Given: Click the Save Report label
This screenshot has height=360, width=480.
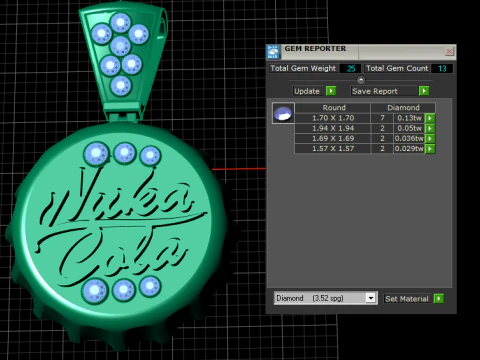Looking at the screenshot, I should click(375, 91).
